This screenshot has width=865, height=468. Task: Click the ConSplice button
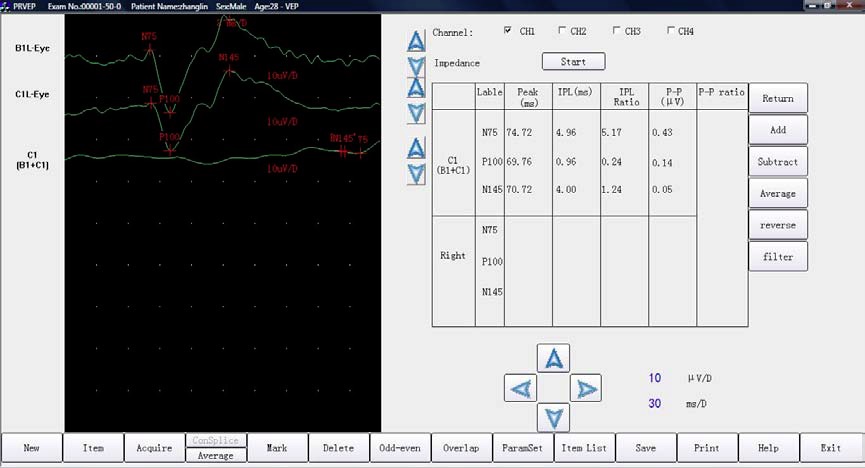(216, 440)
